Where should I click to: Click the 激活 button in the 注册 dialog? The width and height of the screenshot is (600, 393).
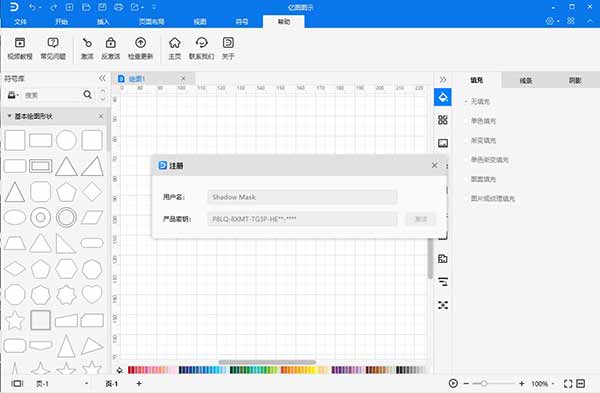point(421,219)
